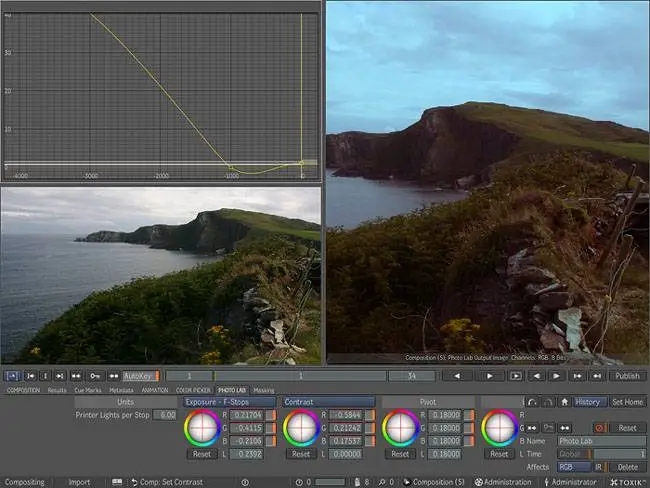Viewport: 650px width, 488px height.
Task: Click the undo curved arrow icon
Action: pos(531,402)
